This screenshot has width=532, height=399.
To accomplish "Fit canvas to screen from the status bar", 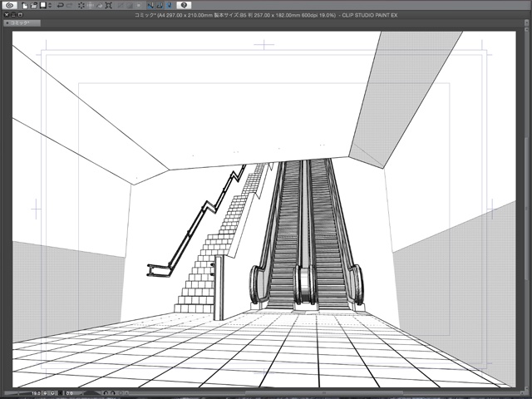I will [x=60, y=393].
